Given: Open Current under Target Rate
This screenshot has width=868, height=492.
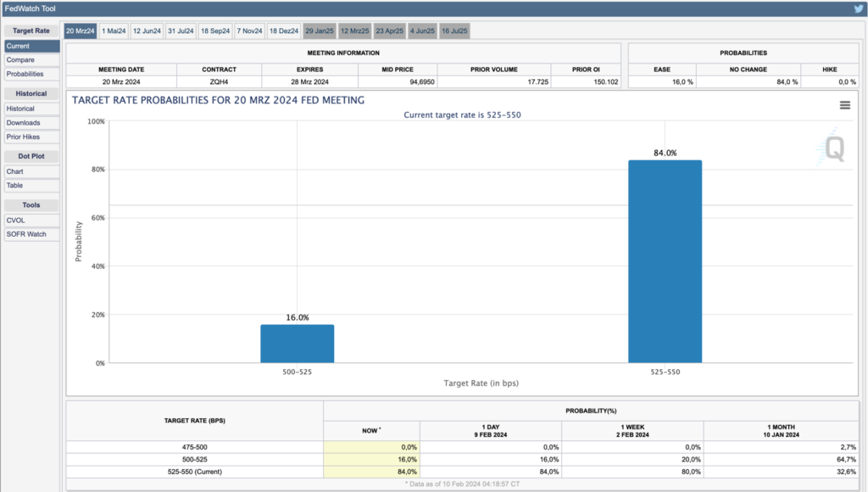Looking at the screenshot, I should pyautogui.click(x=31, y=46).
